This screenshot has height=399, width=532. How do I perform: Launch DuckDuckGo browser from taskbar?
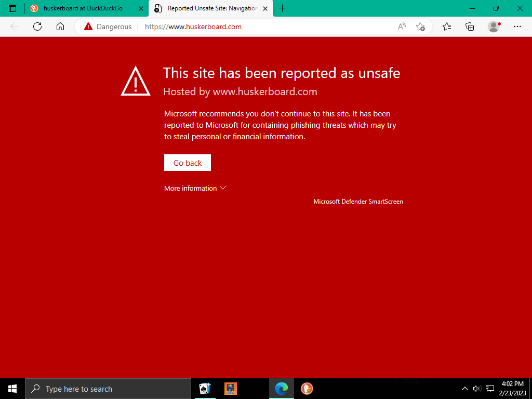(307, 389)
